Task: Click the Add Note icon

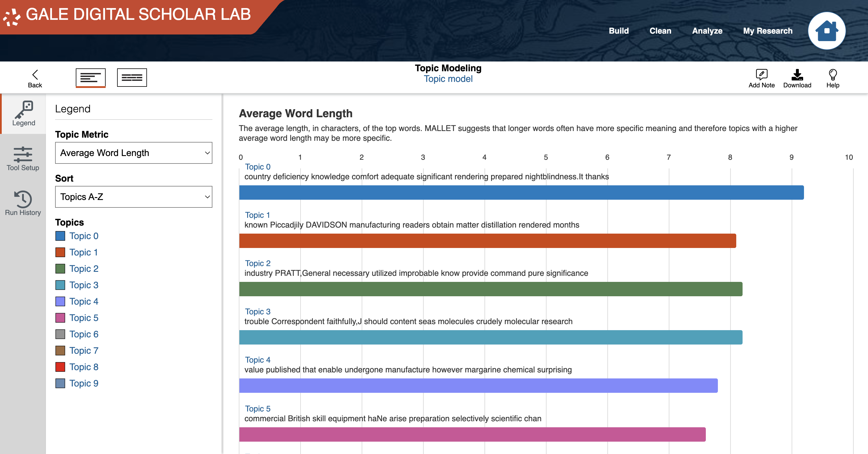Action: click(761, 78)
